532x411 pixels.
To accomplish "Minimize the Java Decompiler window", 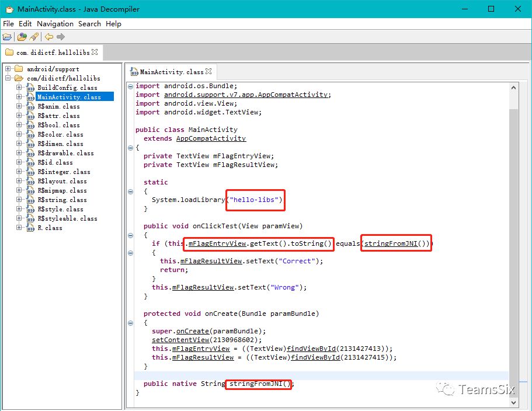I will (465, 9).
